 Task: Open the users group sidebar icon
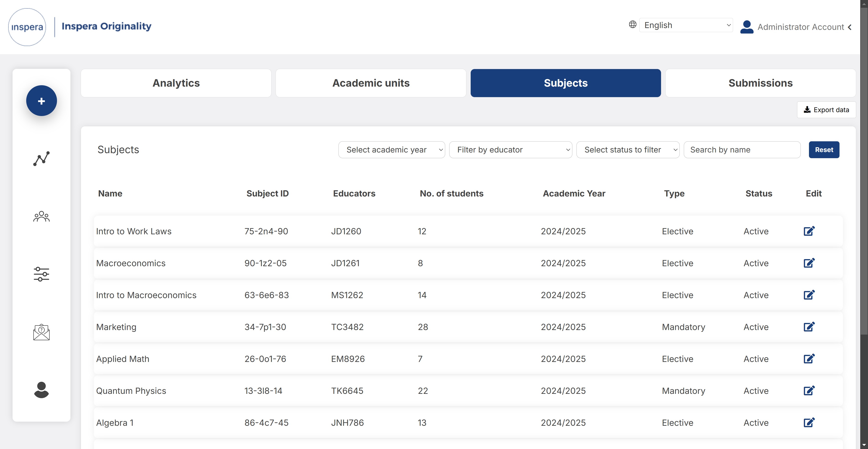tap(41, 216)
